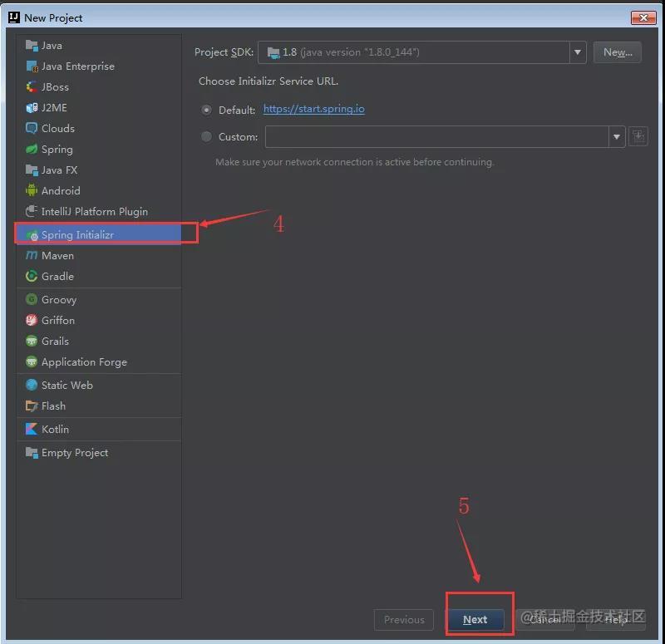Image resolution: width=665 pixels, height=644 pixels.
Task: Click the Clouds icon
Action: tap(32, 128)
